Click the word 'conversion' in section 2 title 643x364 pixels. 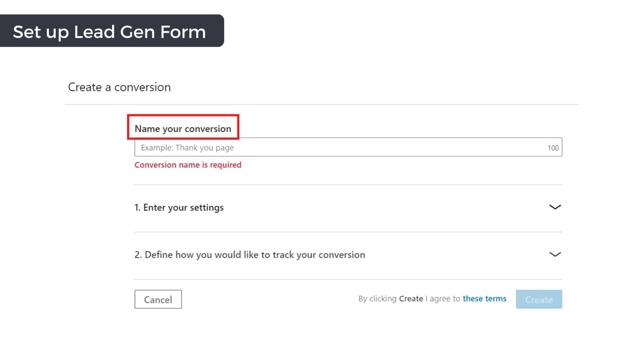coord(342,255)
